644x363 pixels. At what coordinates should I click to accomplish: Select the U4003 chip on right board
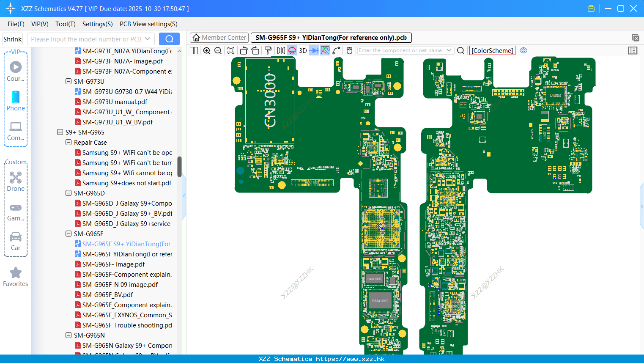(555, 96)
